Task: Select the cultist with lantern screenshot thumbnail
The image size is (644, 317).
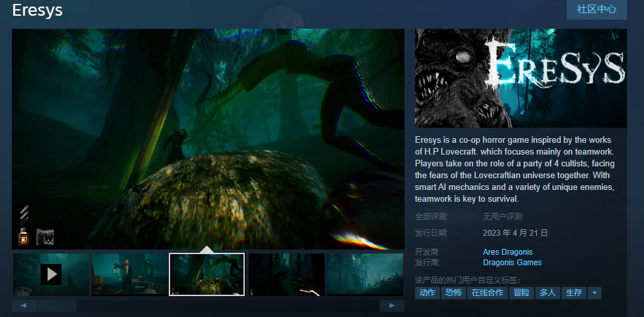Action: point(129,274)
